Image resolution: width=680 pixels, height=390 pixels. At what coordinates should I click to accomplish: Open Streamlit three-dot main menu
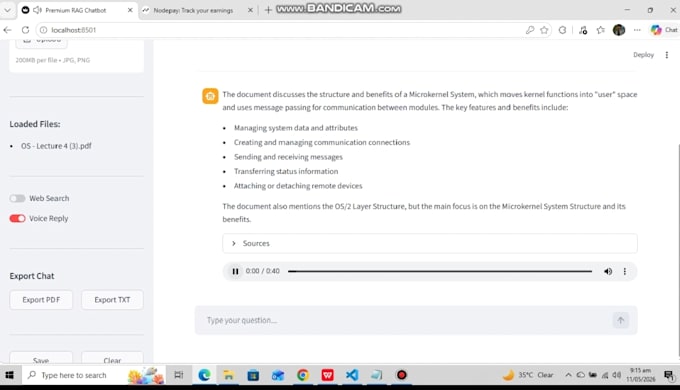point(667,55)
